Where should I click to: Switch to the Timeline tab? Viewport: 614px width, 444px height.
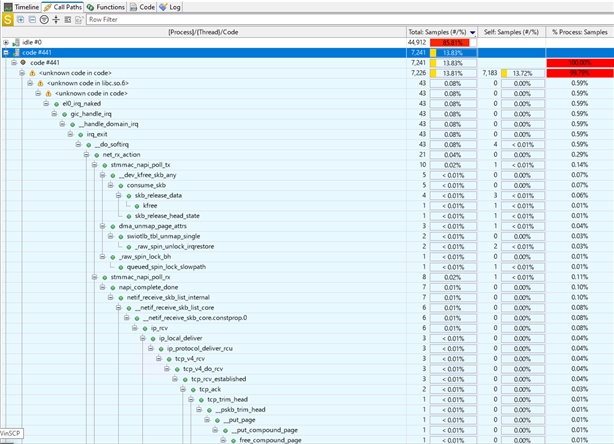(x=21, y=6)
